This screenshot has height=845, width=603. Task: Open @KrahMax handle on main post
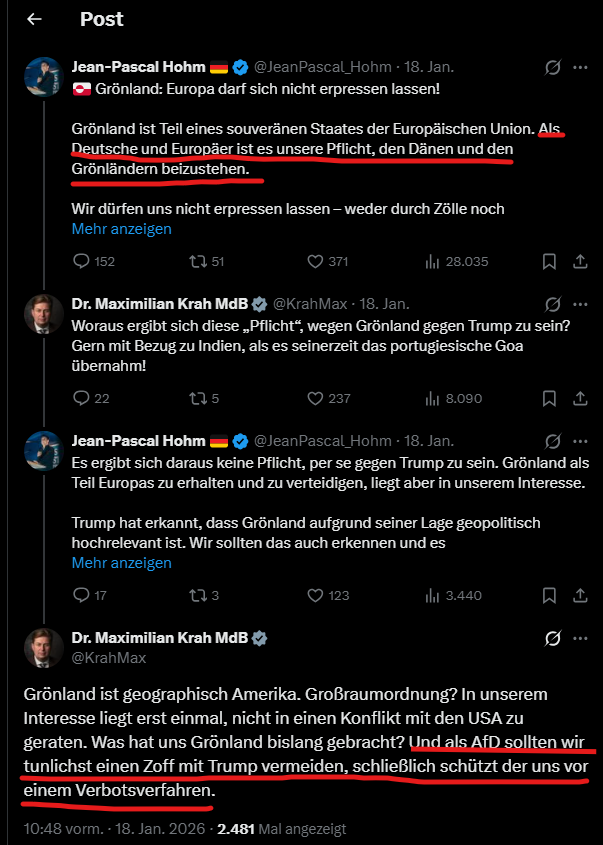pyautogui.click(x=109, y=658)
